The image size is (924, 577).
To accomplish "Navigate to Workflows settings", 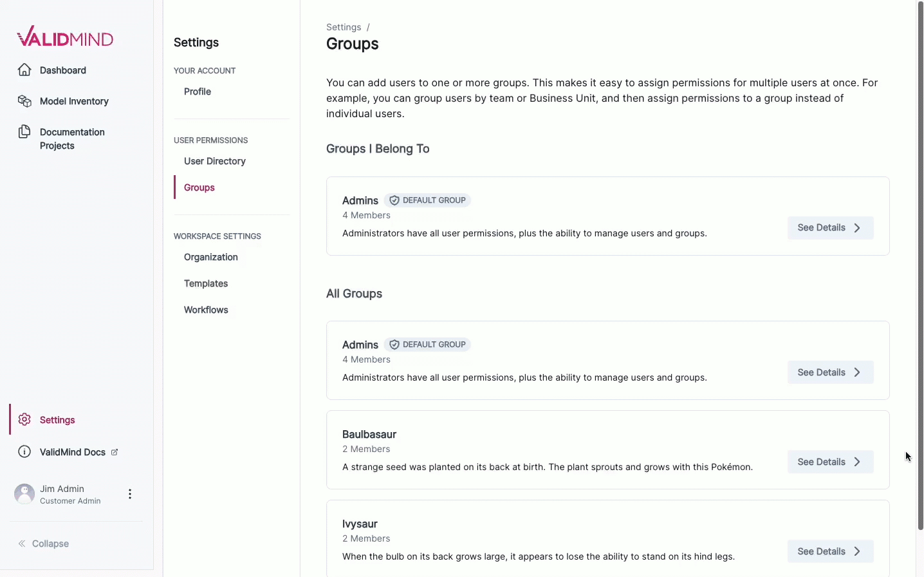I will coord(205,310).
